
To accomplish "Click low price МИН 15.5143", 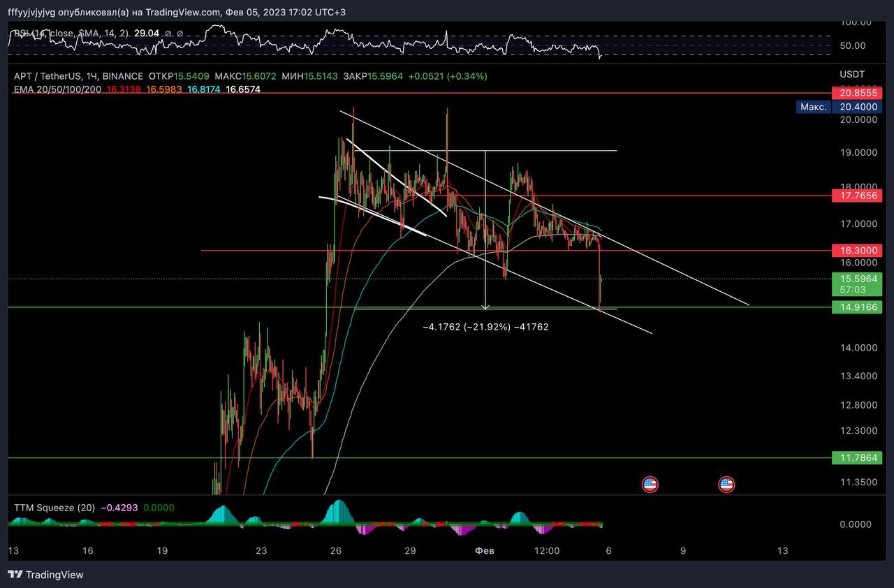I will click(x=310, y=76).
